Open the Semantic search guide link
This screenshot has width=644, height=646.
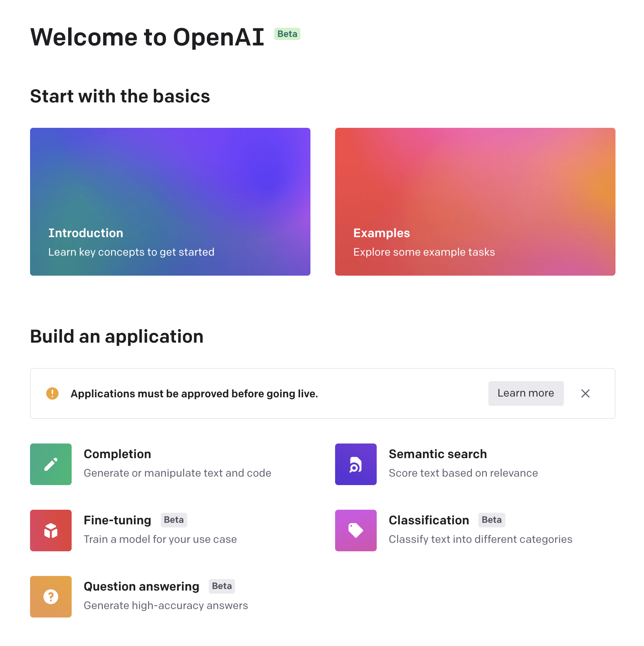438,454
